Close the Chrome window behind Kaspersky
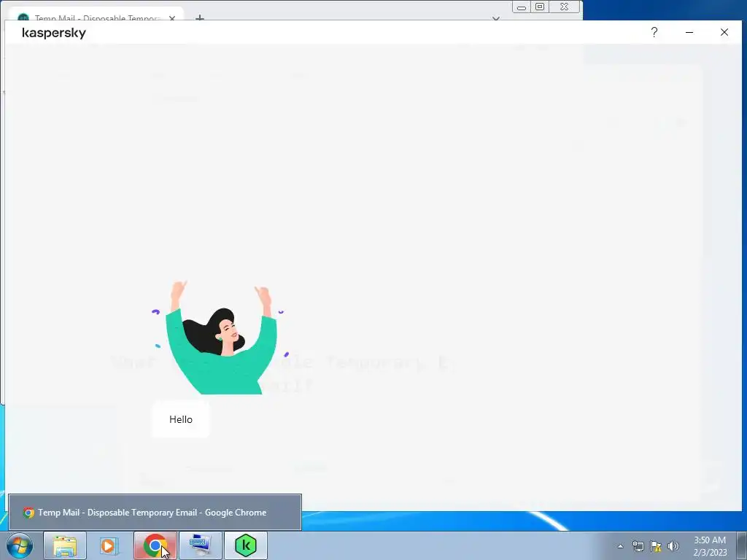This screenshot has width=747, height=560. point(565,7)
